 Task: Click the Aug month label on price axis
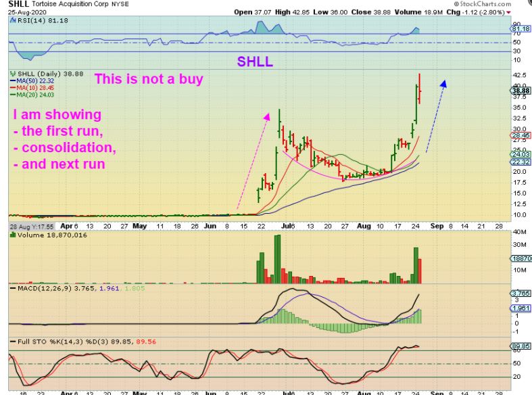pyautogui.click(x=364, y=226)
